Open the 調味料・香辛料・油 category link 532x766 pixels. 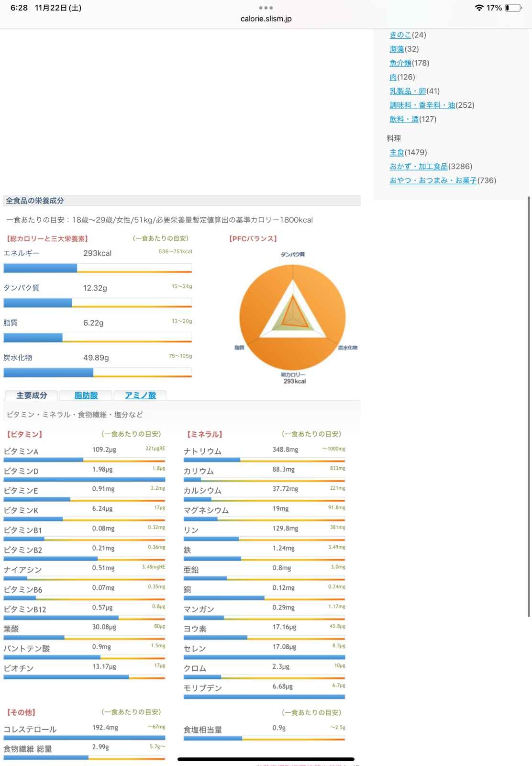422,105
